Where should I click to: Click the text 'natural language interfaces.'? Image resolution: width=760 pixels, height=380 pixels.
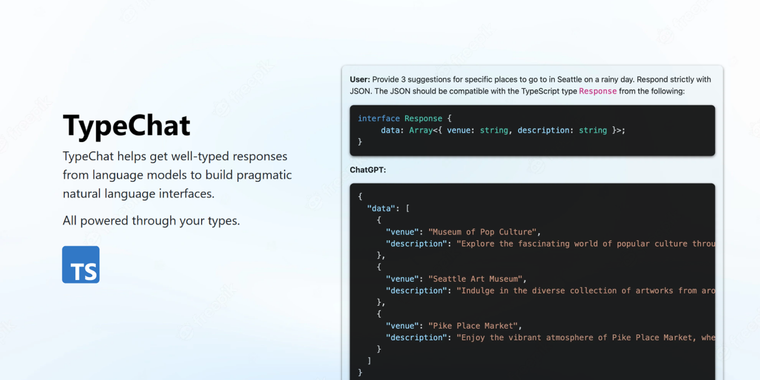pos(139,194)
